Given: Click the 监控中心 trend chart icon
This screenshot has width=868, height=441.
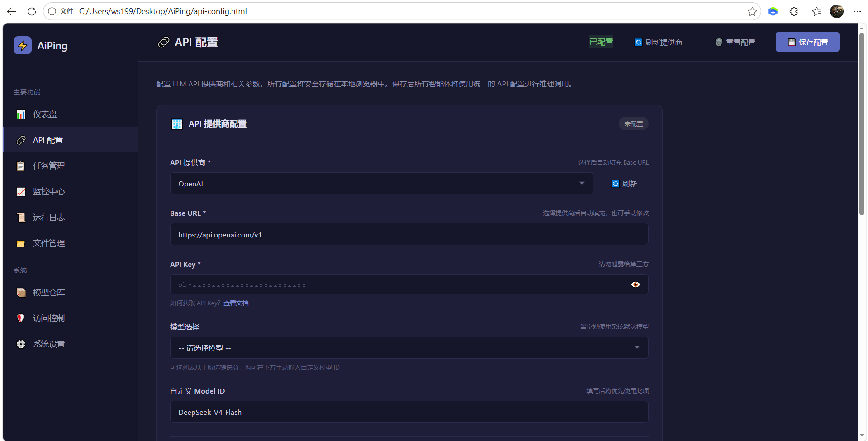Looking at the screenshot, I should [21, 192].
